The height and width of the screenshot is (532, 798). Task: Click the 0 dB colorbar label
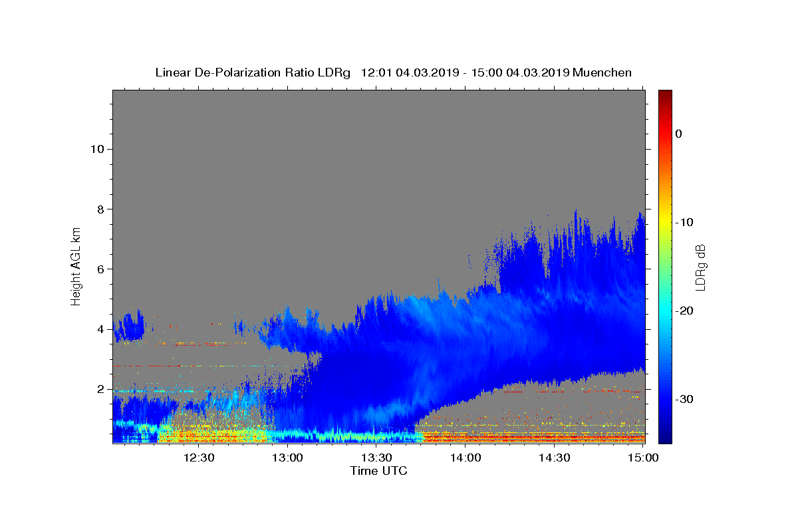tap(679, 134)
